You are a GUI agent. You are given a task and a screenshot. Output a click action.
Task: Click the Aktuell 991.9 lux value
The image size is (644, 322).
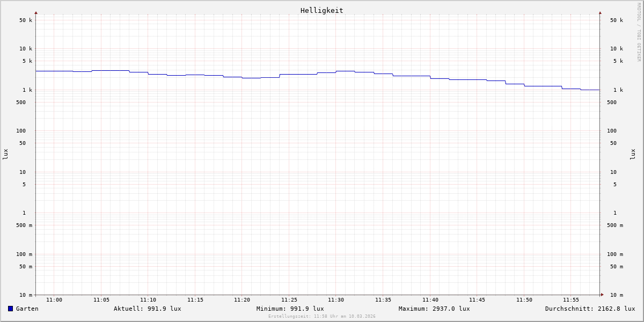(147, 309)
